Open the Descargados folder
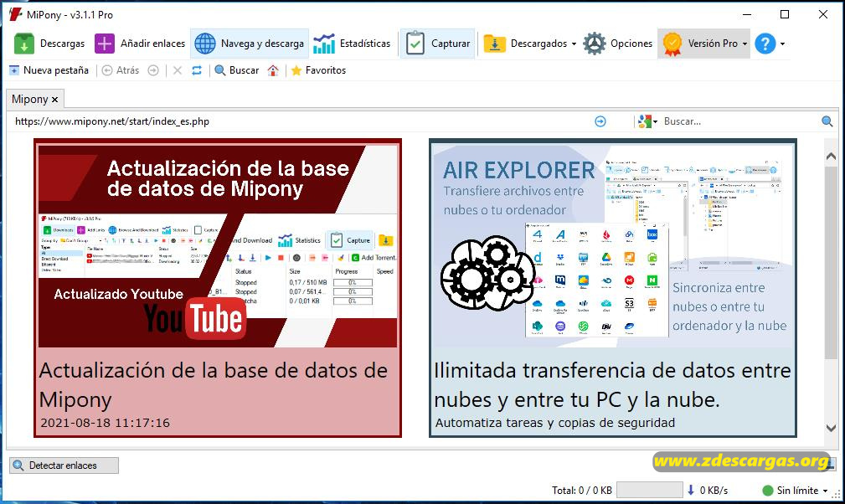The image size is (845, 504). (525, 44)
